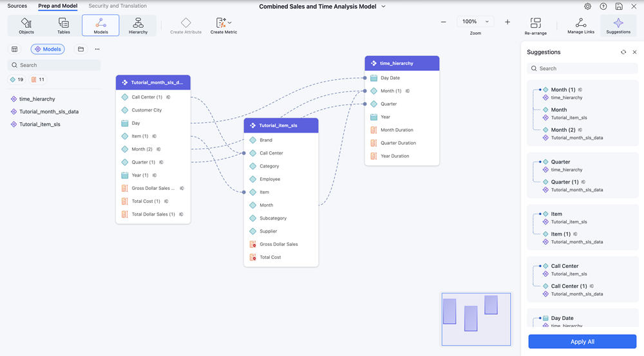The width and height of the screenshot is (644, 356).
Task: Refresh the Suggestions list
Action: (x=623, y=52)
